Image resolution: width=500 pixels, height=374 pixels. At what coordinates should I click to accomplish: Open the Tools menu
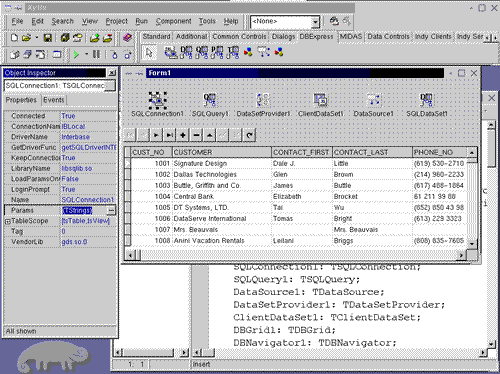207,21
